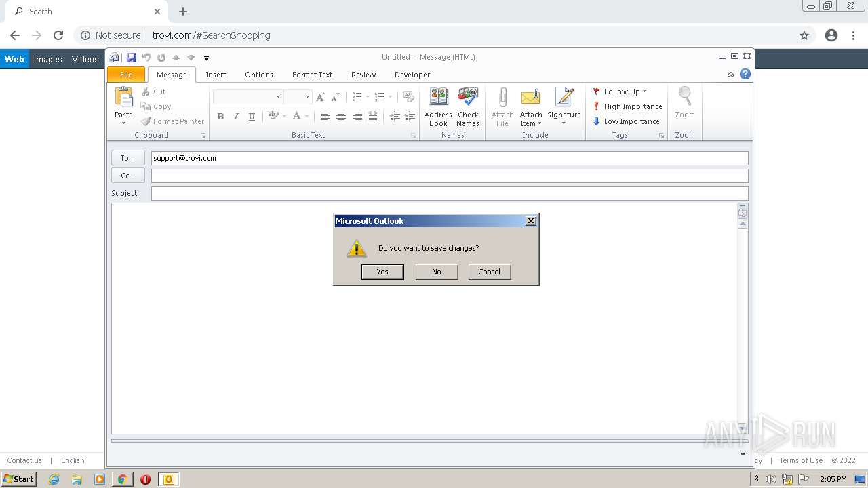The image size is (868, 488).
Task: Center the text alignment
Action: click(x=341, y=117)
